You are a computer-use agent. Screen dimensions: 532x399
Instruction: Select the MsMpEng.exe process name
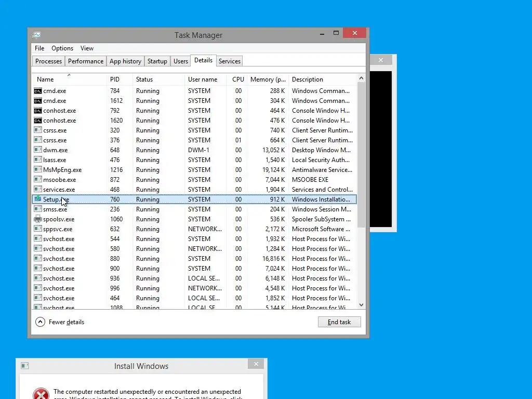pos(62,170)
